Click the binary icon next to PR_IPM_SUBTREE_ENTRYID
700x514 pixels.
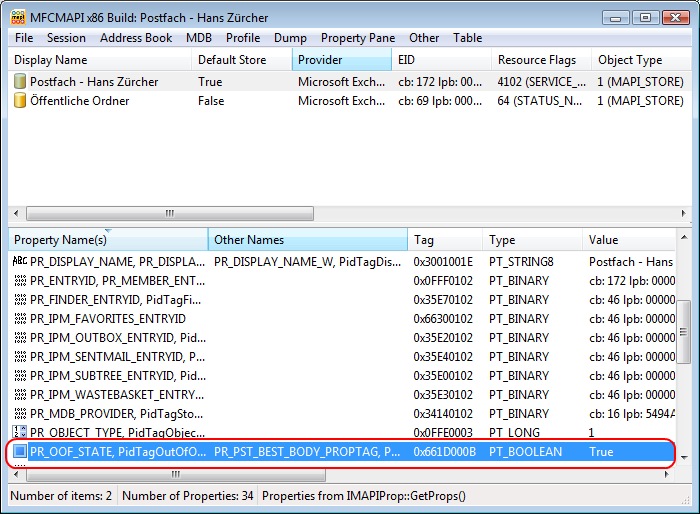[x=20, y=376]
